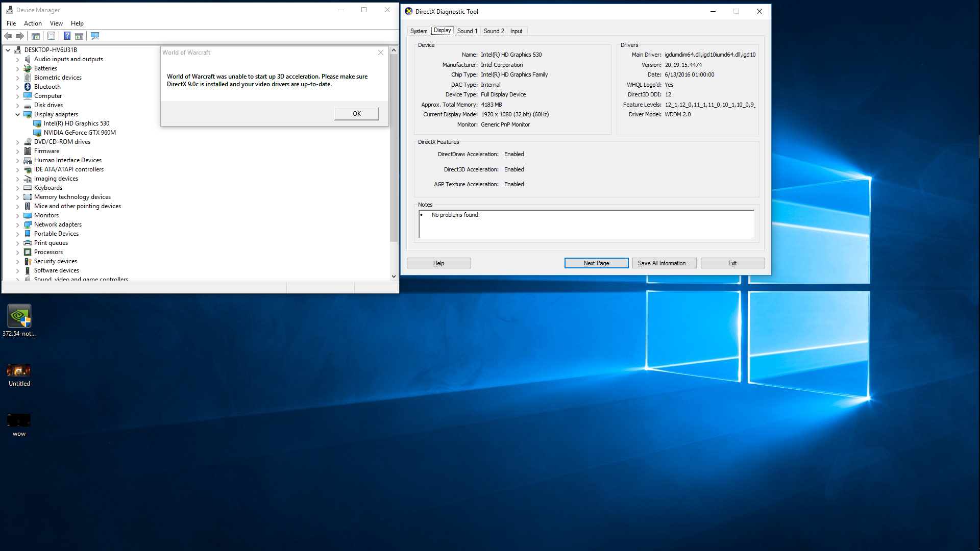Expand the Disk drives node

17,105
